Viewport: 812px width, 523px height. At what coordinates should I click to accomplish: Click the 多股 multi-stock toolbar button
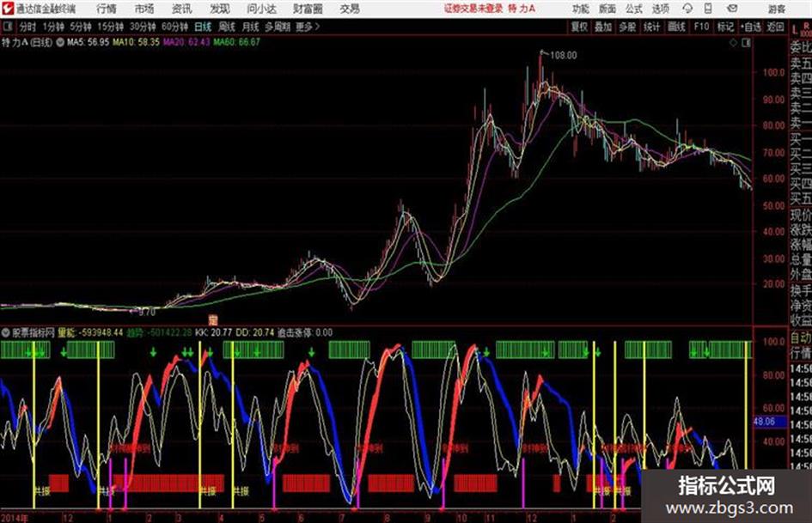click(x=627, y=27)
